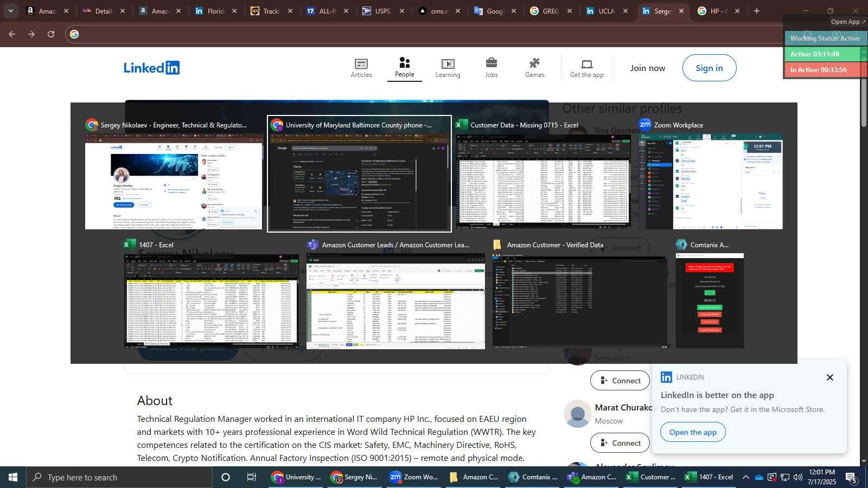Open the volume speaker tray icon
This screenshot has height=488, width=868.
798,477
